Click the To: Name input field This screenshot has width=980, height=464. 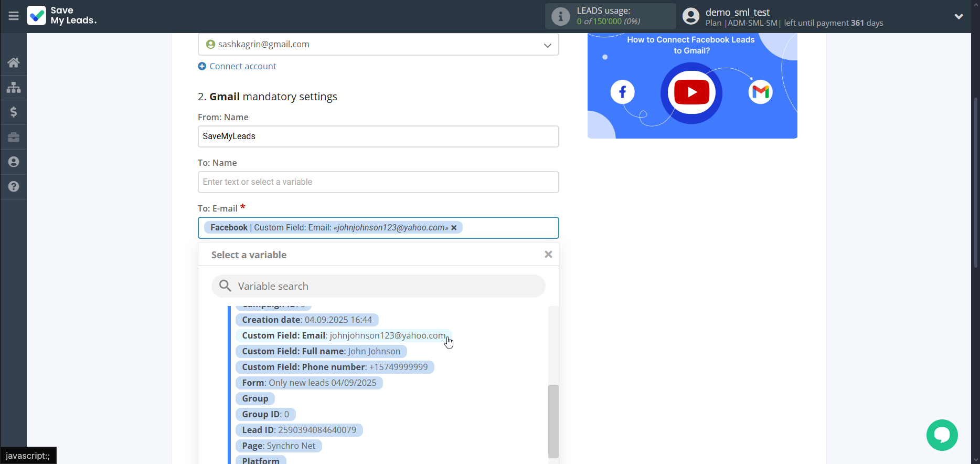pos(378,182)
